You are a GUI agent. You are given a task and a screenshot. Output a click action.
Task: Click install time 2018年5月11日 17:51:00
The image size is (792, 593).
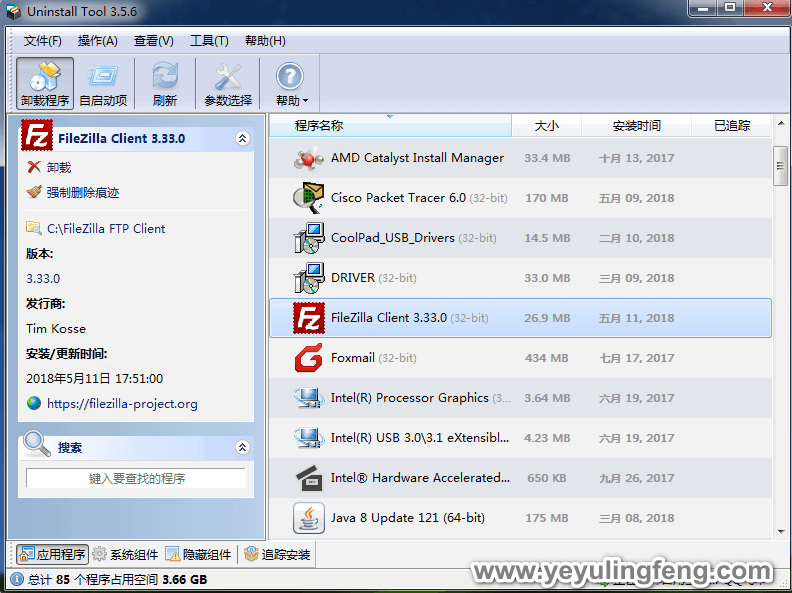(x=94, y=378)
